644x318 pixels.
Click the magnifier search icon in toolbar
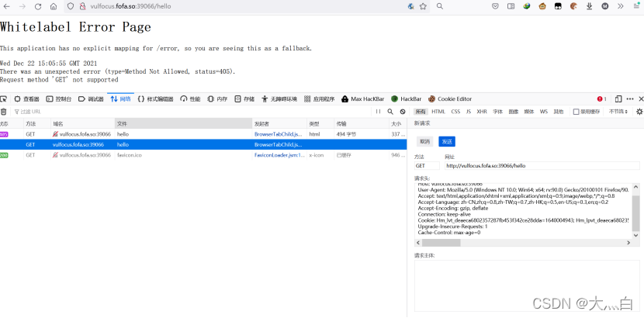[x=439, y=6]
